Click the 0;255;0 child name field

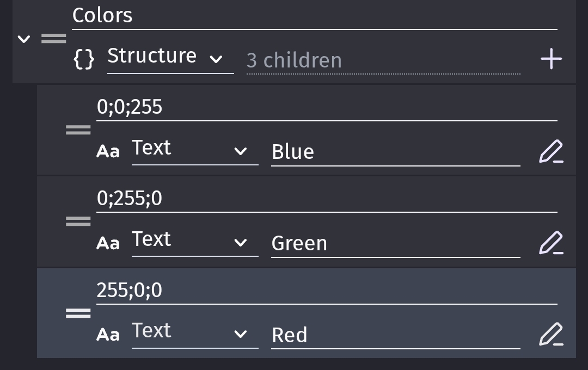tap(327, 199)
